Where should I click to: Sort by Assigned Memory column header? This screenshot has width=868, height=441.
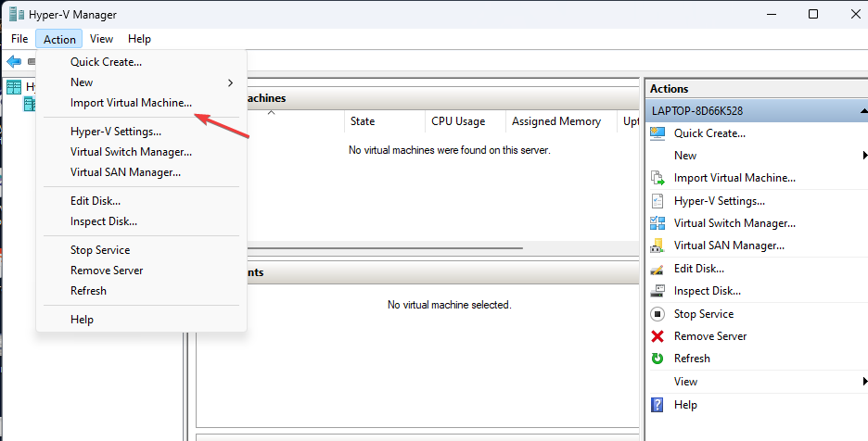561,121
